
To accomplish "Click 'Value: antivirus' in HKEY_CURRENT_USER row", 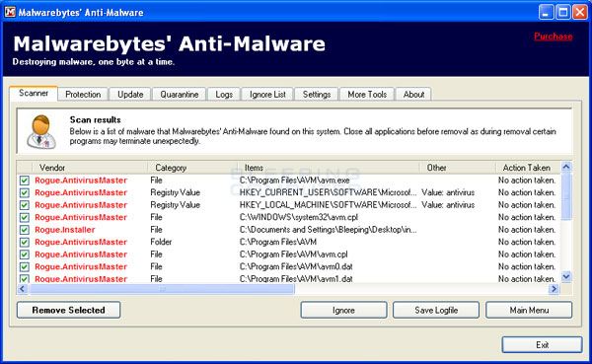I will pos(448,193).
